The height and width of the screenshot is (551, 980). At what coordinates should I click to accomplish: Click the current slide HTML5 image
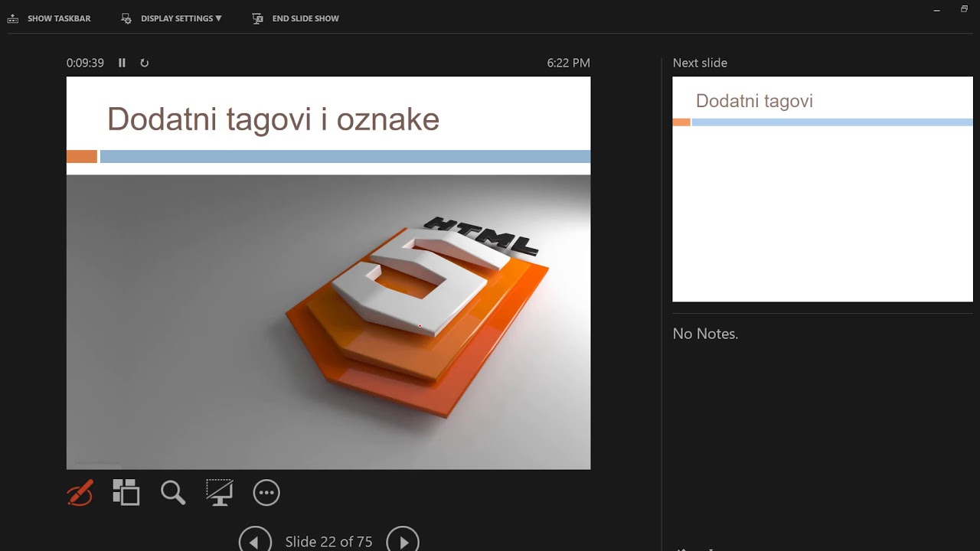328,321
